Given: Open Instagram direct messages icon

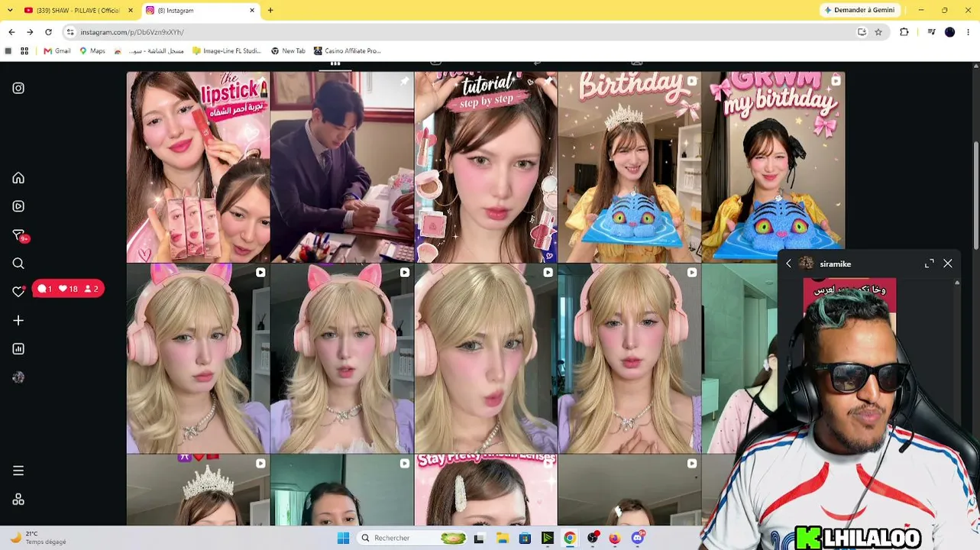Looking at the screenshot, I should coord(18,235).
